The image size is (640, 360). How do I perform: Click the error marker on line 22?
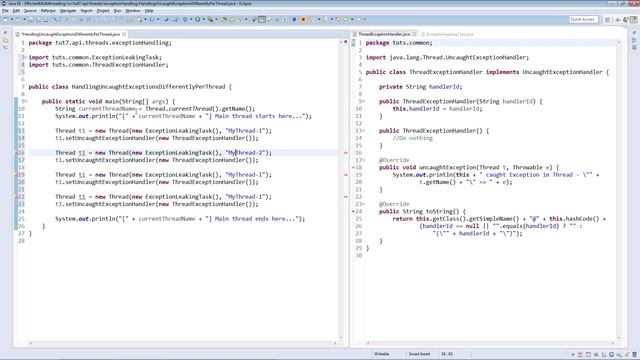tap(17, 197)
